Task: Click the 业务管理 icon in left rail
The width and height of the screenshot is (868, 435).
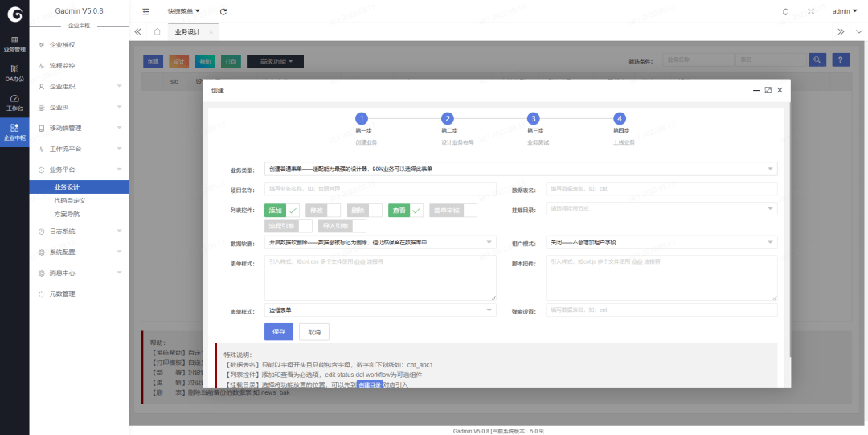Action: coord(14,43)
